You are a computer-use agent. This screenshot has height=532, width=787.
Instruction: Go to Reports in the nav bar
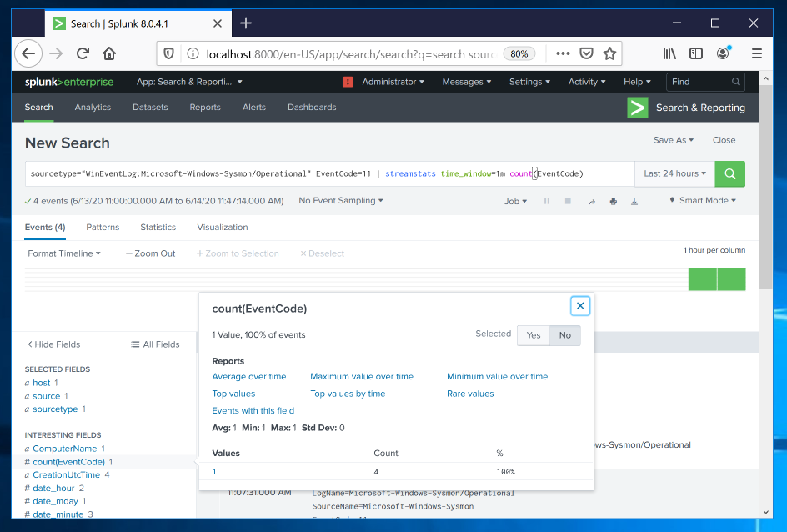[205, 108]
